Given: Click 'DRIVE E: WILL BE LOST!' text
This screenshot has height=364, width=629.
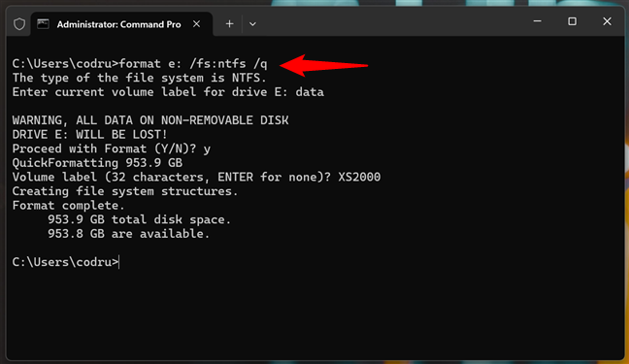Looking at the screenshot, I should pos(90,135).
